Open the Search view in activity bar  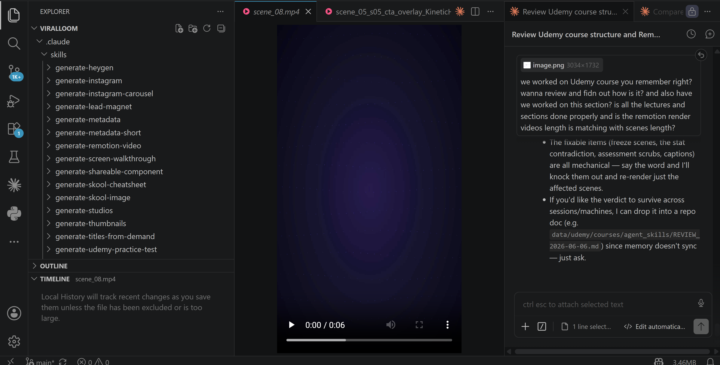[14, 44]
